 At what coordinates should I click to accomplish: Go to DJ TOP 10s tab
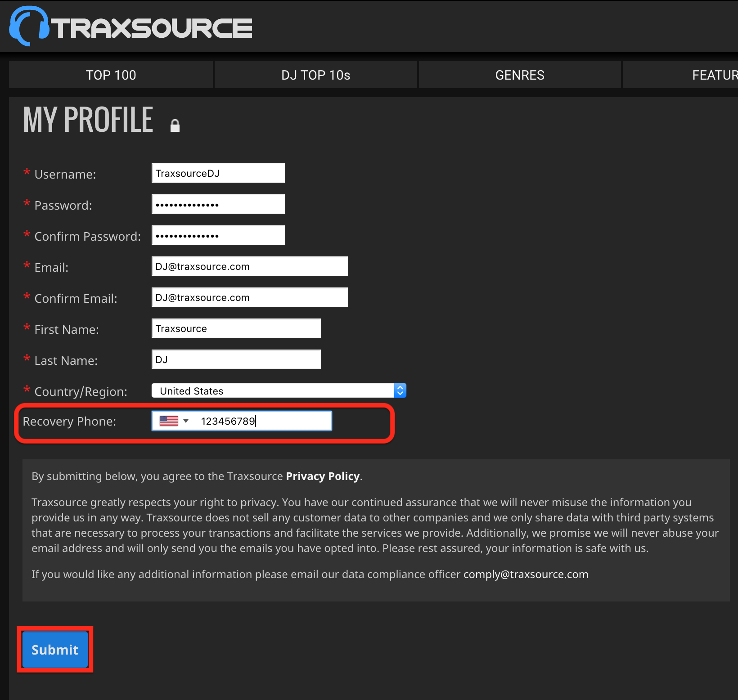(x=315, y=75)
